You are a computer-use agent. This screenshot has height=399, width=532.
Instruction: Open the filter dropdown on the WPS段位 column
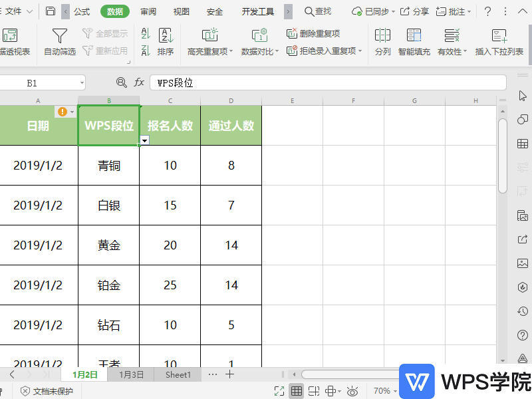click(x=144, y=140)
